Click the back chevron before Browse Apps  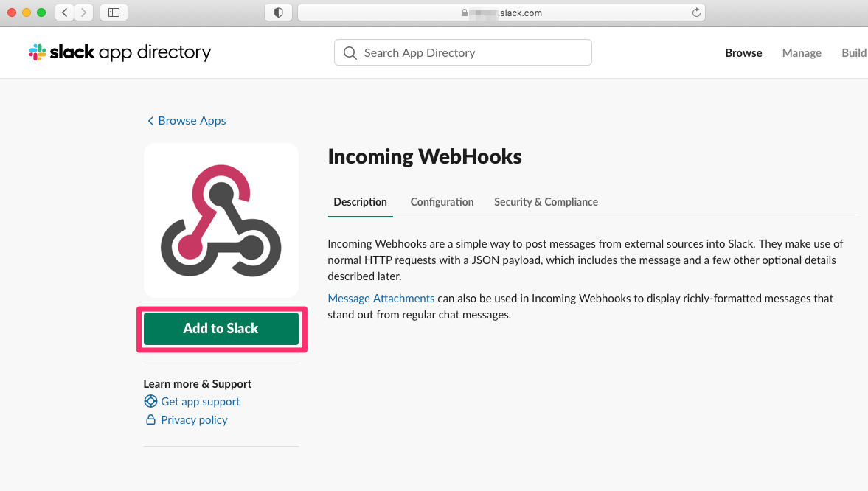pos(150,121)
